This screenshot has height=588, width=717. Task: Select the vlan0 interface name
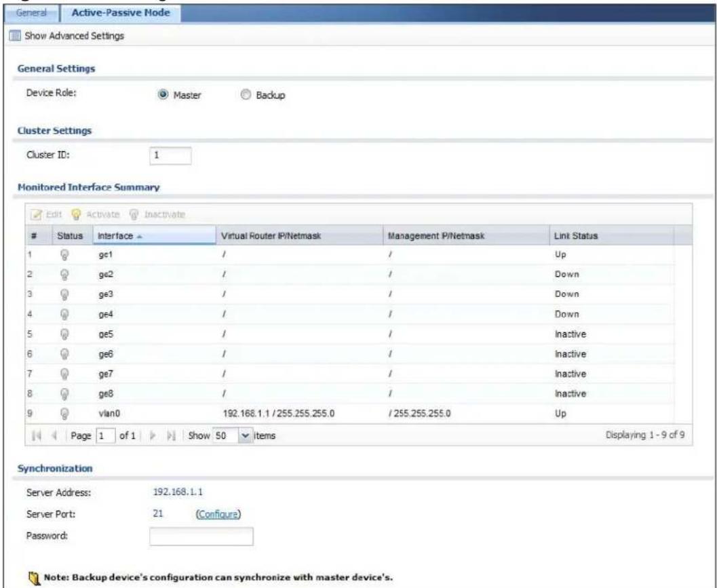click(x=109, y=413)
